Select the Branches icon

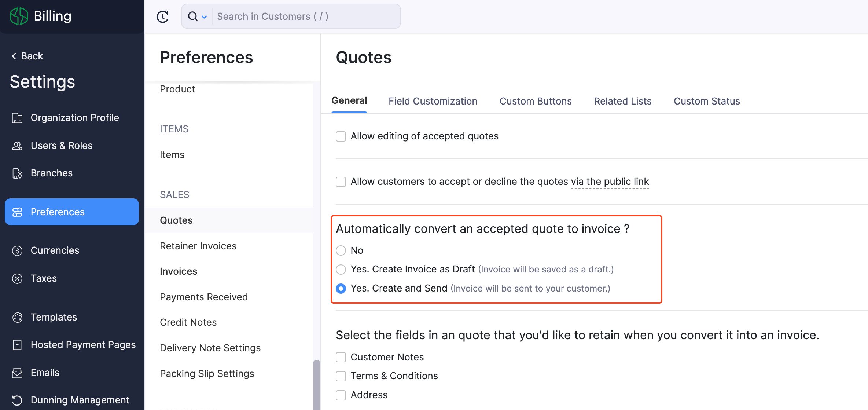point(17,173)
